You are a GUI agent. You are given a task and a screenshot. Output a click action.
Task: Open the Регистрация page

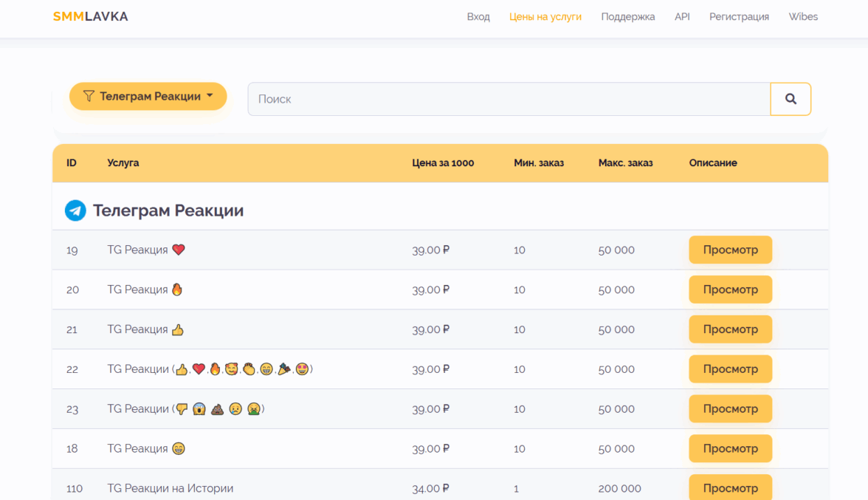[739, 16]
